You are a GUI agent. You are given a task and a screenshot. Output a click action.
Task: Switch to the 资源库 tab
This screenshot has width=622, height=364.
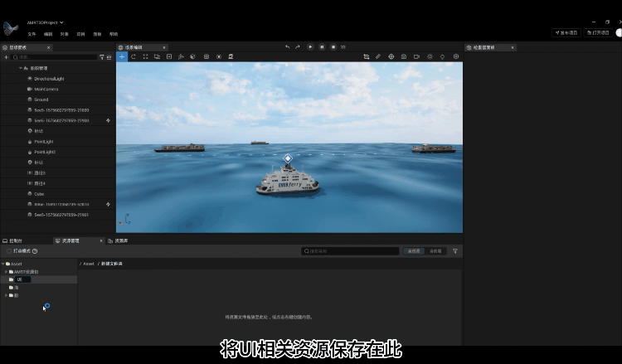[119, 240]
